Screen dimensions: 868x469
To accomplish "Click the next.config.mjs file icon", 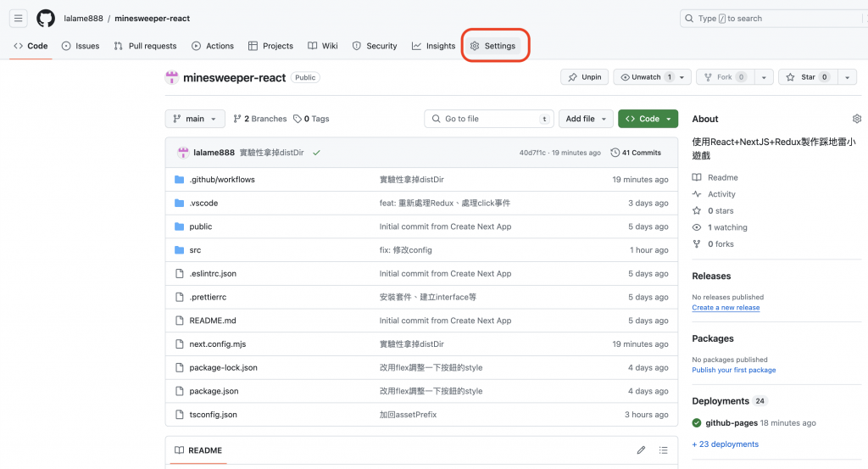I will [180, 343].
